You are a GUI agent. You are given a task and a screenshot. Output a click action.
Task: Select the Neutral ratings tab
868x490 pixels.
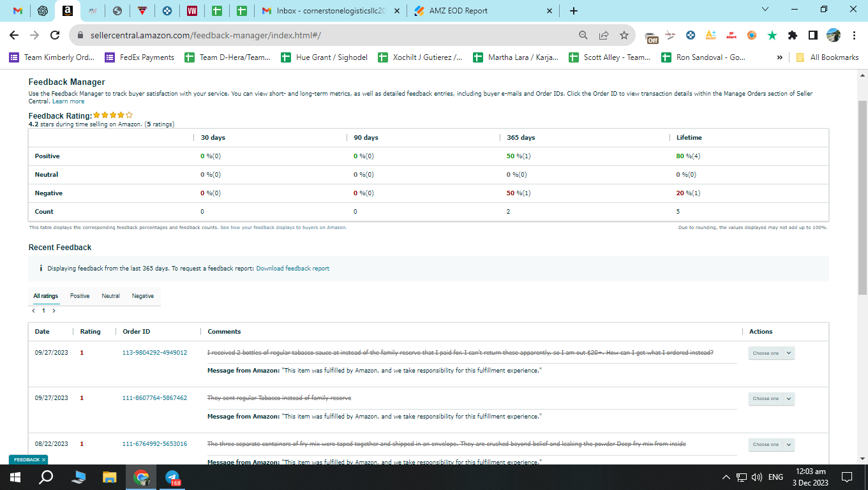(x=110, y=296)
